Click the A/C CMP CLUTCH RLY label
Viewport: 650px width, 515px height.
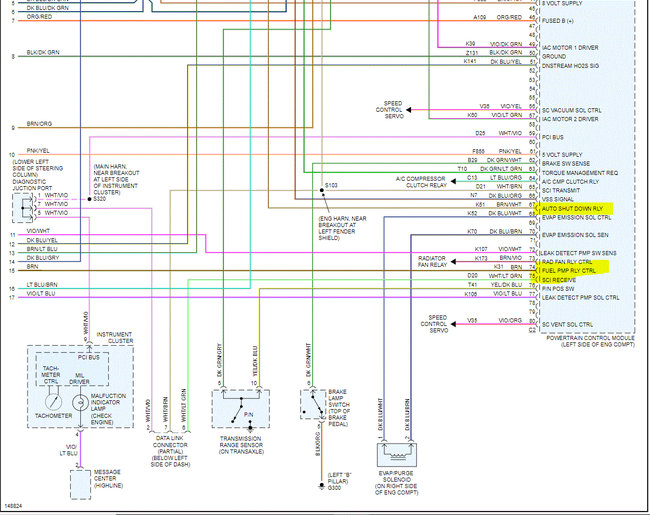(x=570, y=182)
